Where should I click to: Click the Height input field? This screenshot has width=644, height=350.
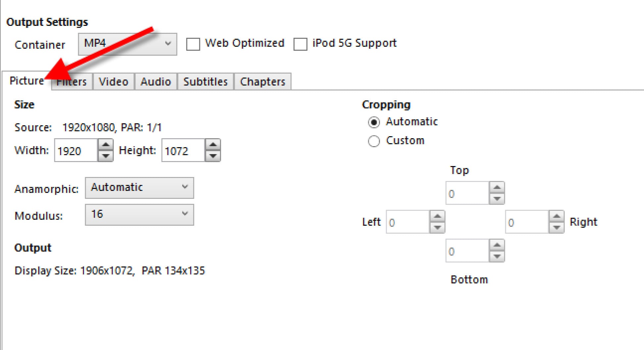[183, 151]
